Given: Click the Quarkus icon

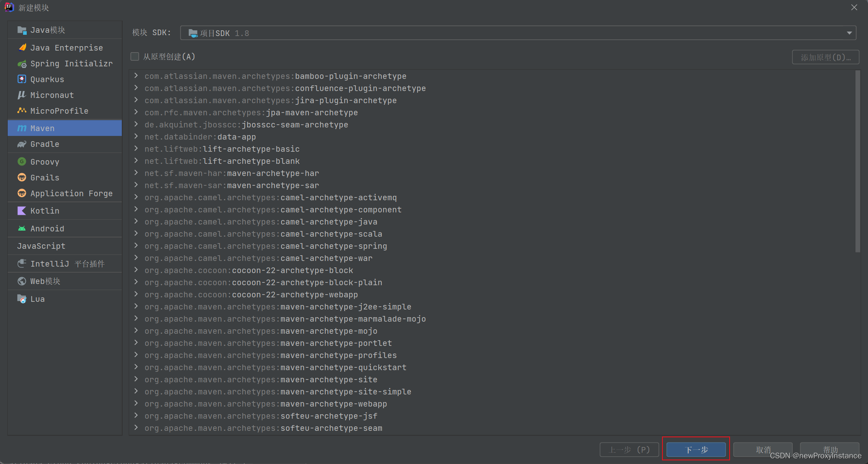Looking at the screenshot, I should click(x=22, y=79).
